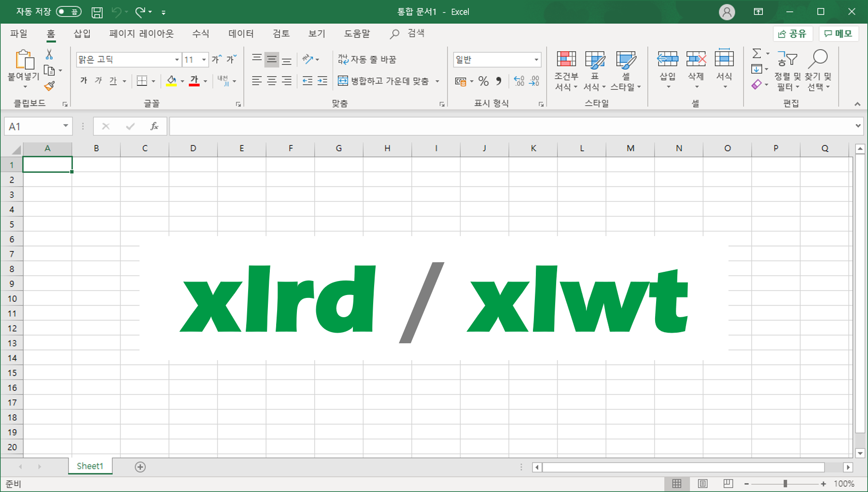Decrease font size with the smaller 가 icon
868x492 pixels.
tap(232, 59)
